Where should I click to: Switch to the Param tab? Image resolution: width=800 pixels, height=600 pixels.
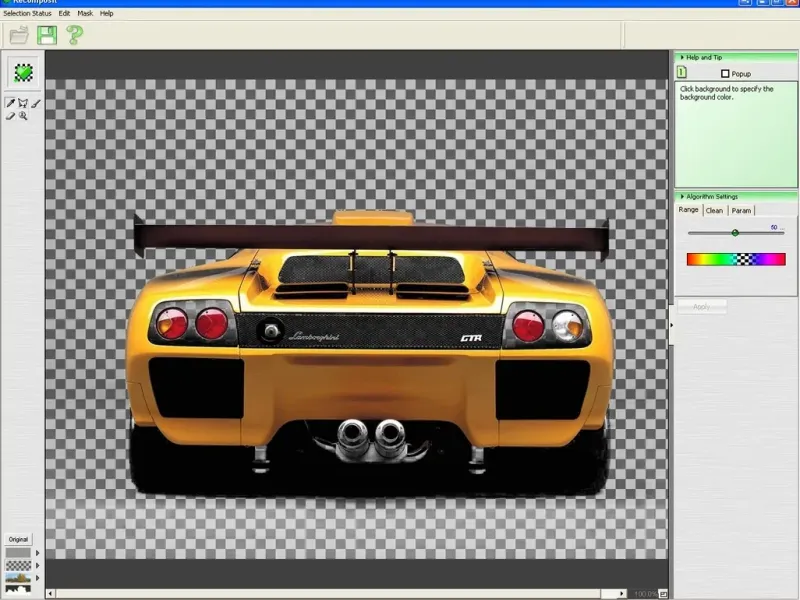click(741, 211)
